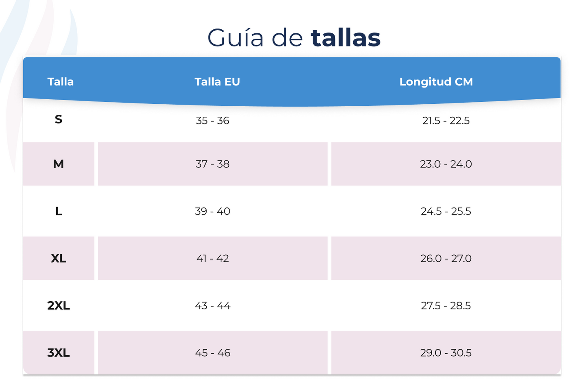Select the EU size 41 - 42 cell
The height and width of the screenshot is (392, 588).
212,258
